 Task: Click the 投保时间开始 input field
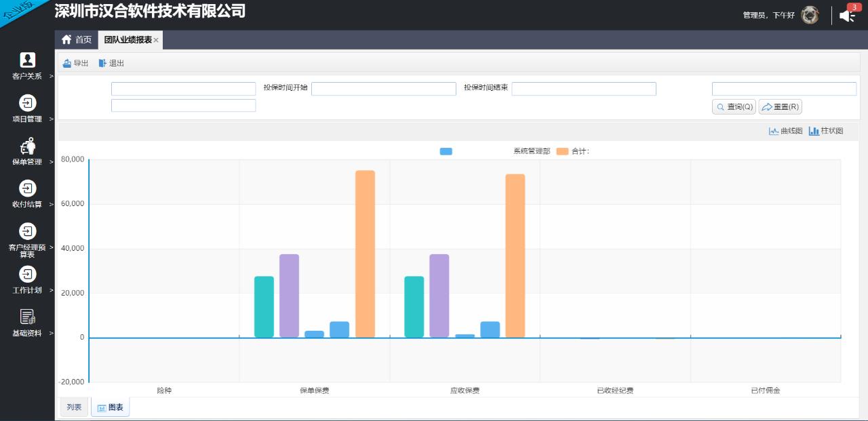click(384, 89)
